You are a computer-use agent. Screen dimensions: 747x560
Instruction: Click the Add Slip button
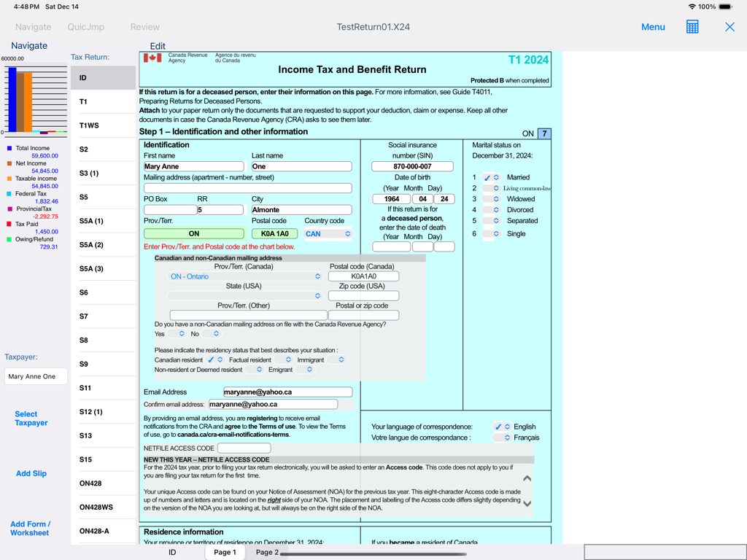(31, 473)
